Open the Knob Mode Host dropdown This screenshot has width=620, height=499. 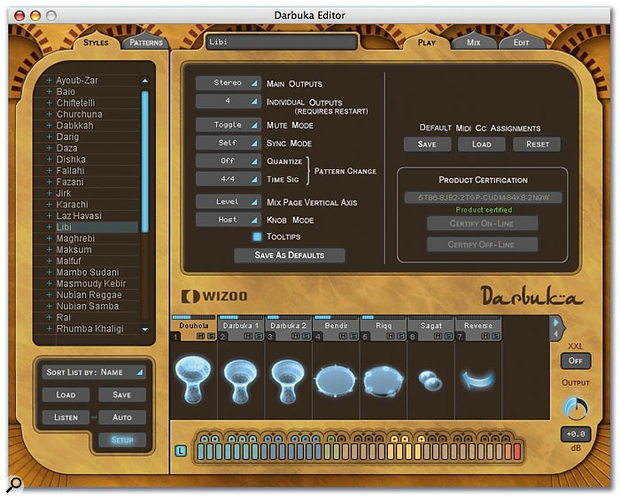[x=228, y=220]
